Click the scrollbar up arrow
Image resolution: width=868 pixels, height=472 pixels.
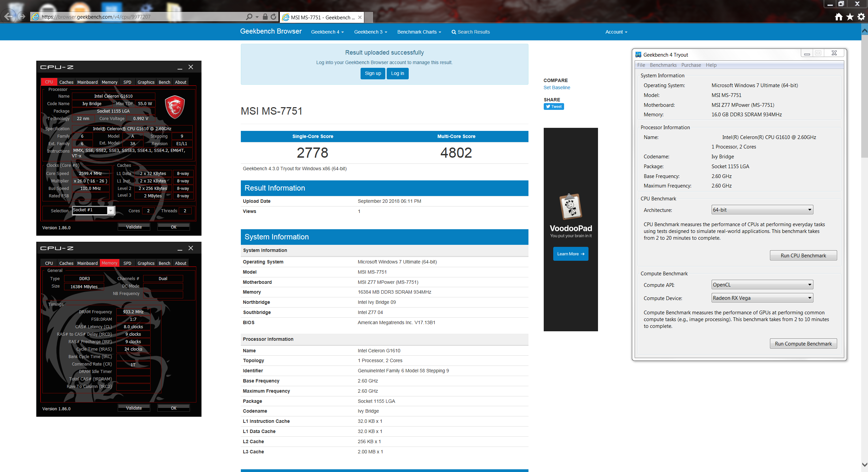pos(865,31)
